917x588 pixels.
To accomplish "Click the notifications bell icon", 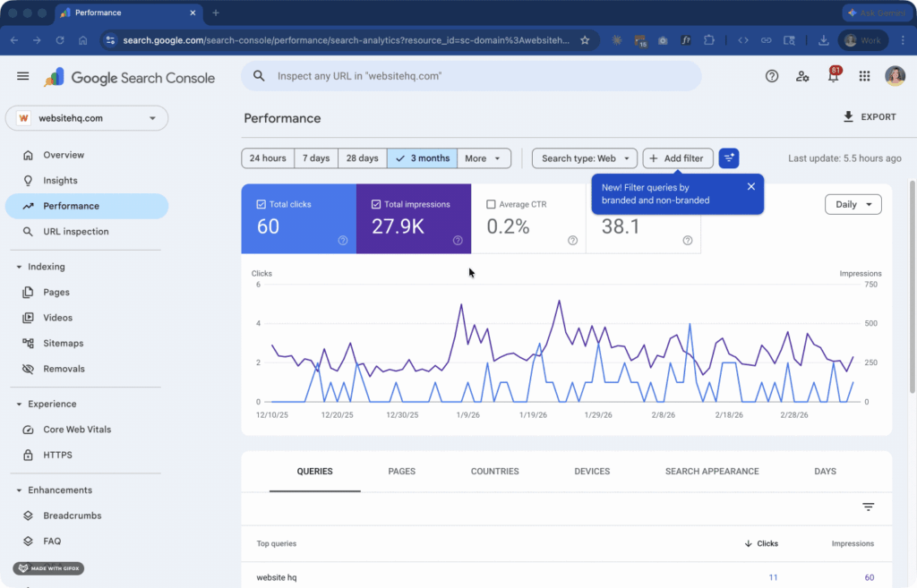I will (x=833, y=77).
